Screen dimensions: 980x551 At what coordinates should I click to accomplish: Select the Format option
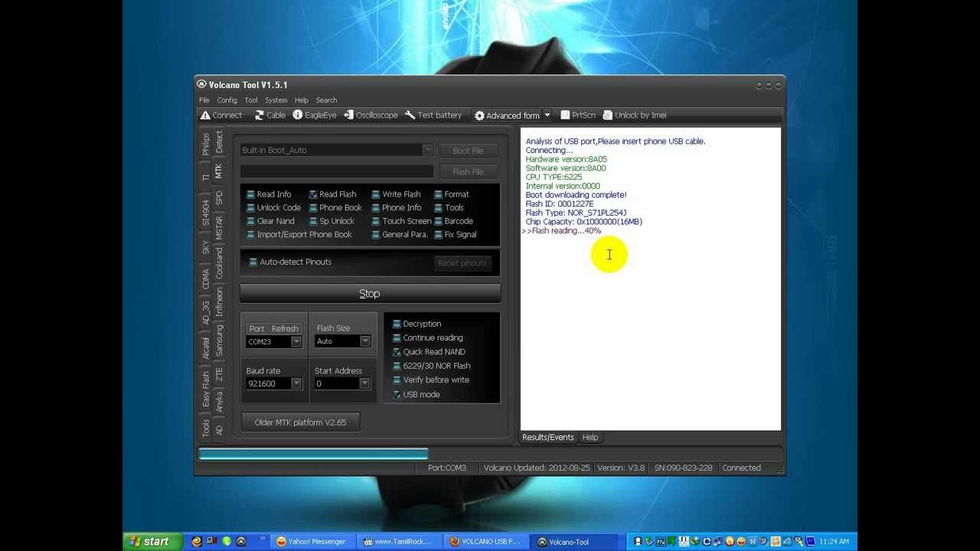[452, 194]
